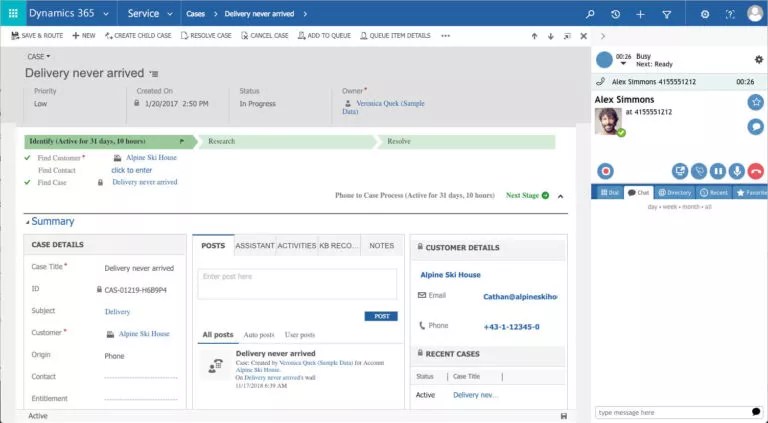The image size is (768, 423).
Task: Filter to Auto posts
Action: [x=259, y=335]
